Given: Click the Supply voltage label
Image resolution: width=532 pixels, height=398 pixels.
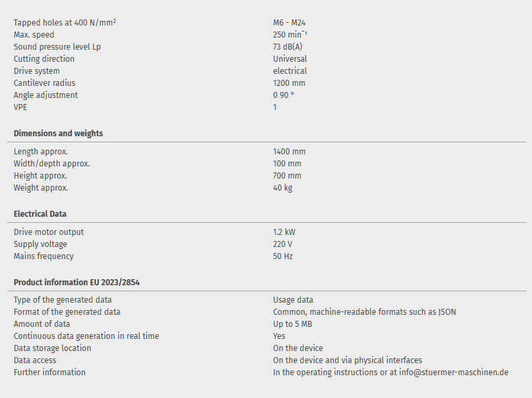Looking at the screenshot, I should coord(40,244).
